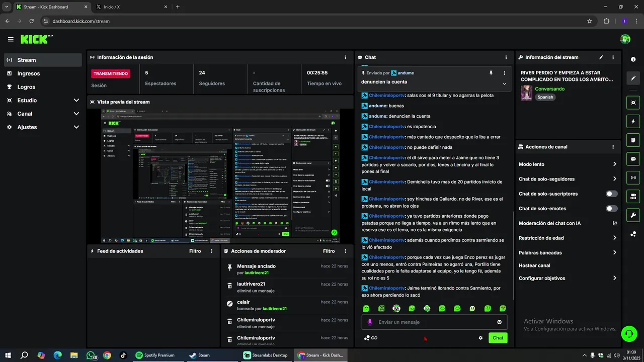Click the TRANSMITIENDO status badge
Screen dimensions: 644x362
click(x=111, y=73)
